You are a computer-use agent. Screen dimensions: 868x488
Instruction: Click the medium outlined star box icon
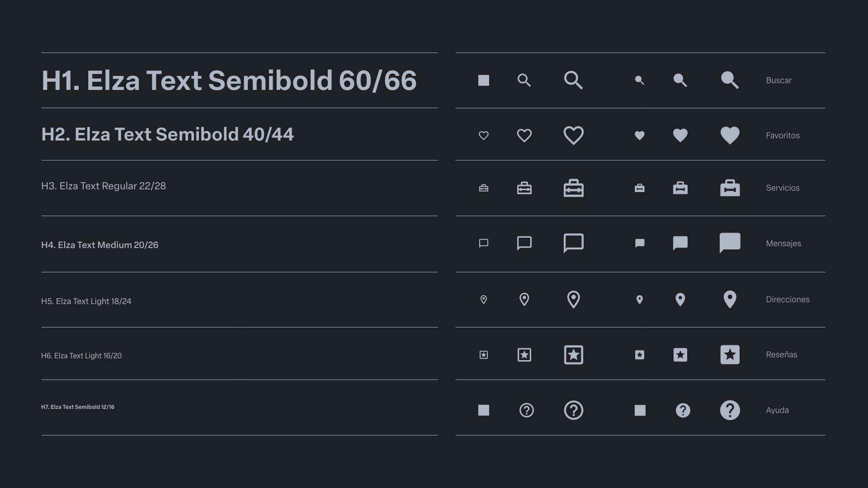[524, 355]
